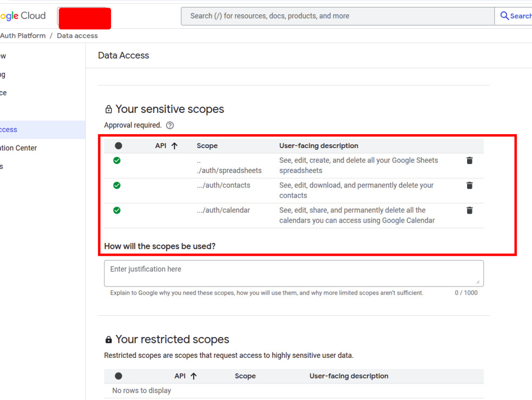Click Scope column header in restricted table
This screenshot has width=532, height=400.
coord(245,376)
